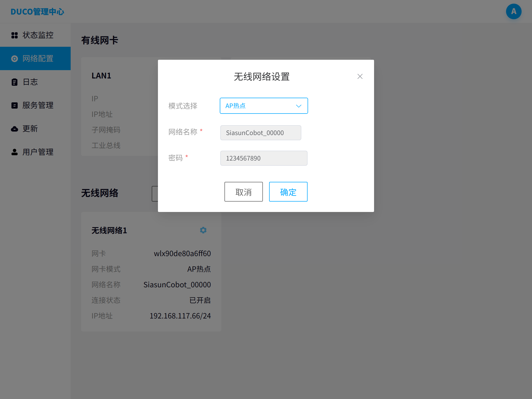Image resolution: width=532 pixels, height=399 pixels.
Task: Click the dropdown chevron arrow in mode selector
Action: point(299,106)
